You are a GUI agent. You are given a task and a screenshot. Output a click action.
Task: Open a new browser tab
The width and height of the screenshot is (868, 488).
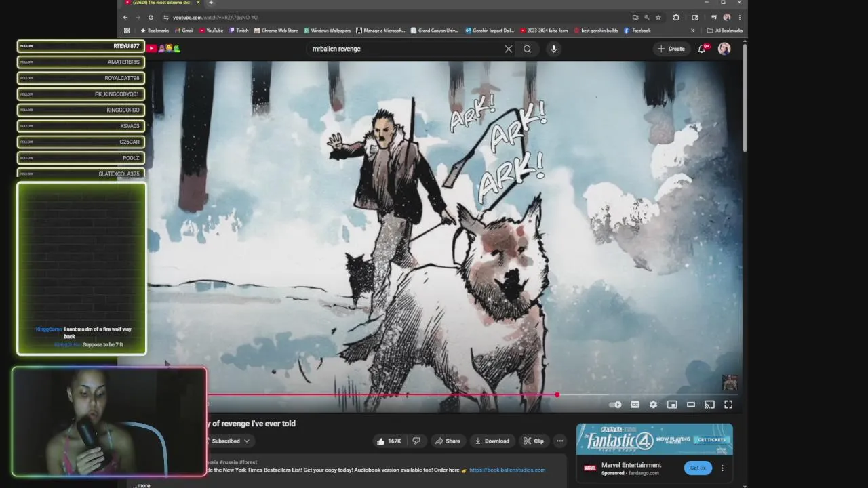point(211,3)
